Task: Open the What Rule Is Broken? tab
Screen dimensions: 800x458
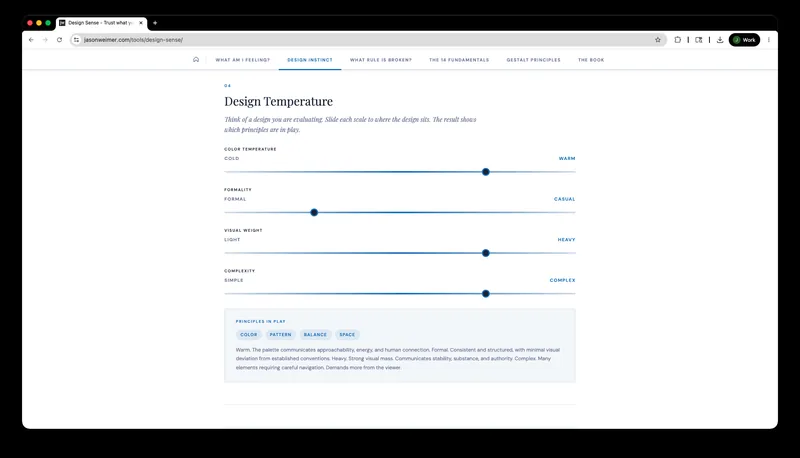Action: [381, 60]
